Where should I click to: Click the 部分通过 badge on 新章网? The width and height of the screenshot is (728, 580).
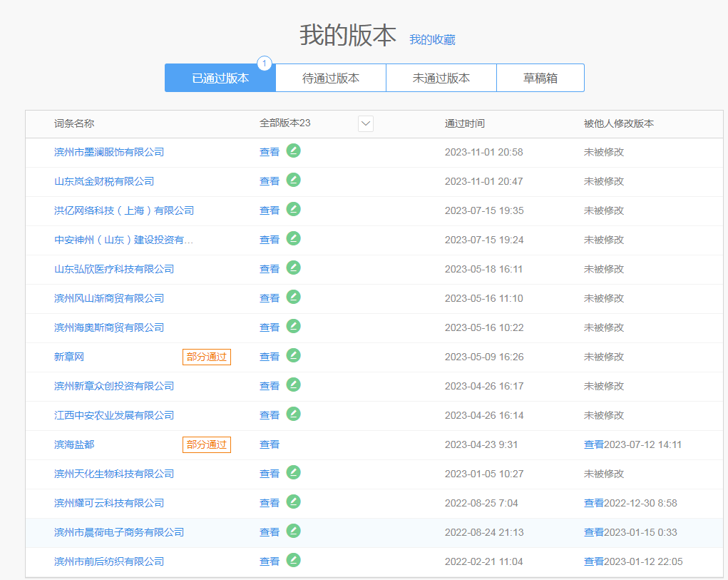tap(207, 357)
